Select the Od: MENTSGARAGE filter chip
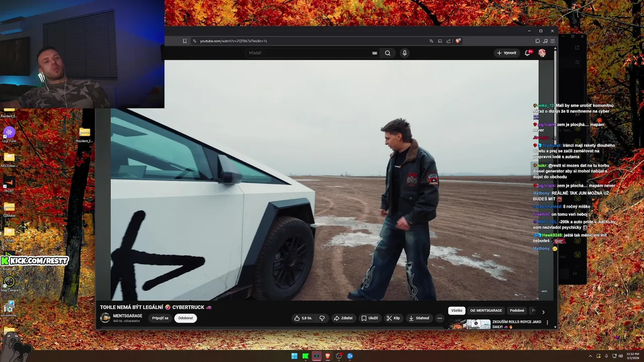Screen dimensions: 644x362 [486, 310]
